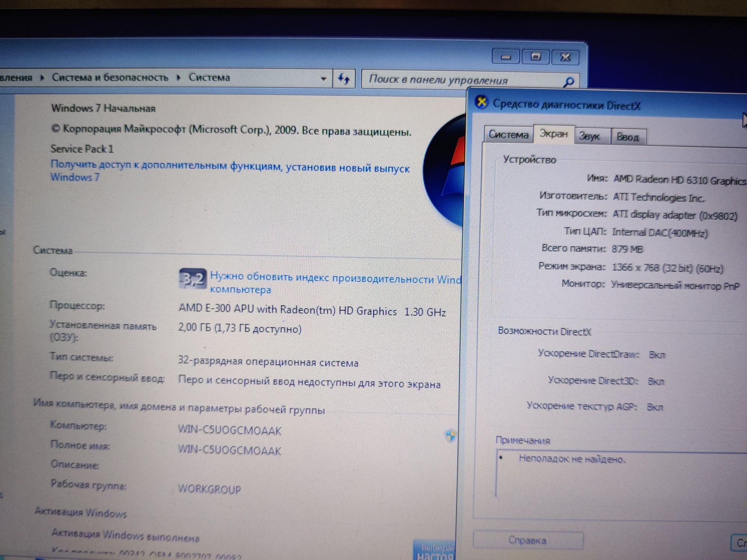Image resolution: width=747 pixels, height=560 pixels.
Task: Select Вкл value for Ускорение текстур AGP
Action: [x=655, y=407]
